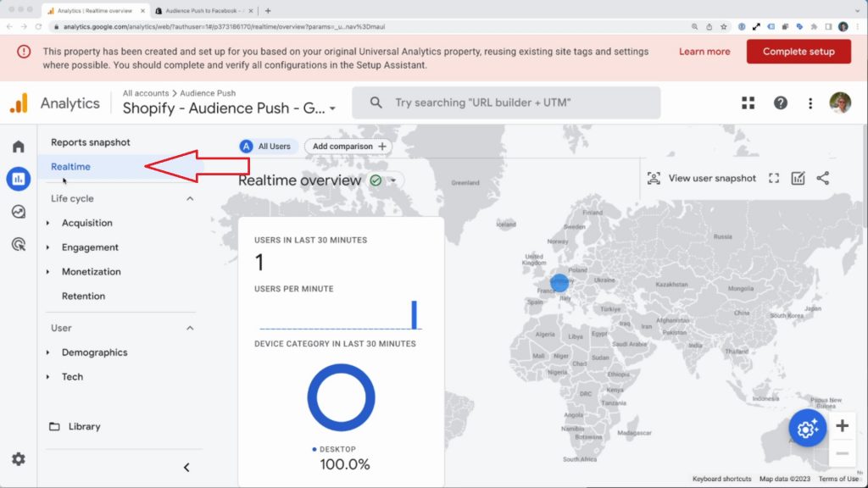Toggle full screen view icon
Image resolution: width=868 pixels, height=488 pixels.
point(773,178)
